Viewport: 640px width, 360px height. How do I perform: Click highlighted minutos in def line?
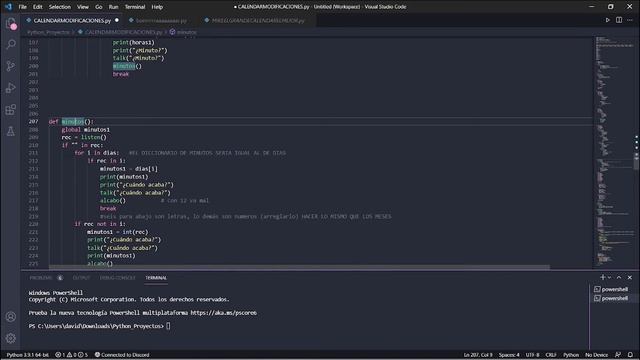[x=73, y=121]
